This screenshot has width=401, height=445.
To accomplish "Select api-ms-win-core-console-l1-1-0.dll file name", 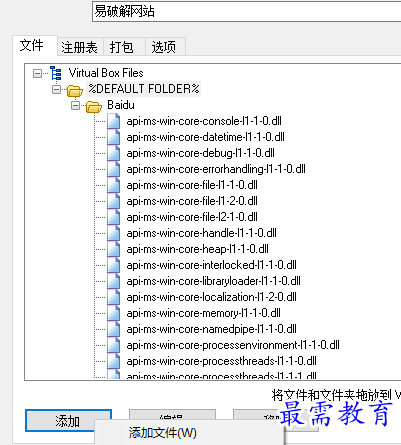I will click(204, 121).
